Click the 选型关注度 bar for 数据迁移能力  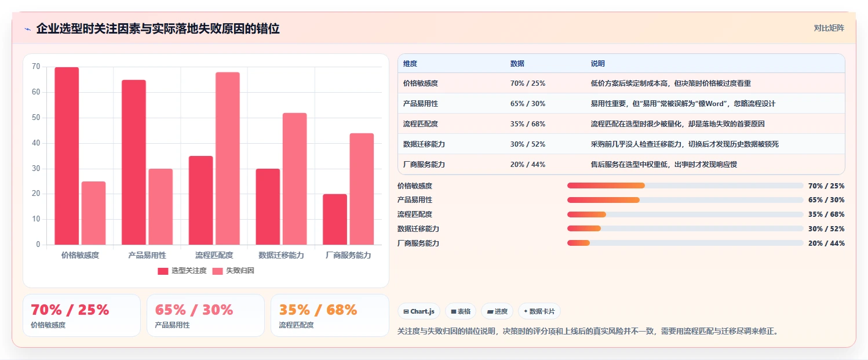268,206
